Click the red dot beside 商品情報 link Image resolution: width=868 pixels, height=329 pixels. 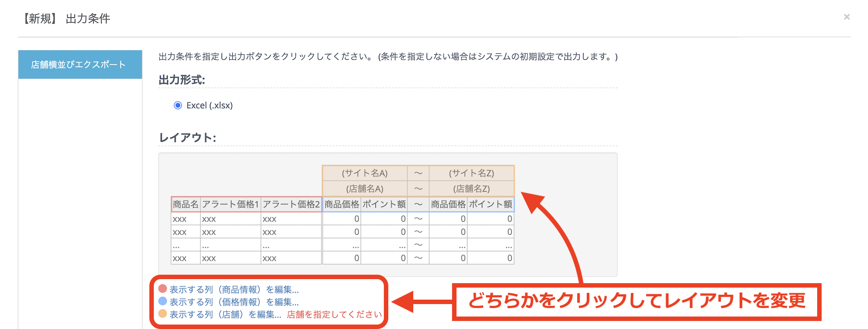pos(163,289)
